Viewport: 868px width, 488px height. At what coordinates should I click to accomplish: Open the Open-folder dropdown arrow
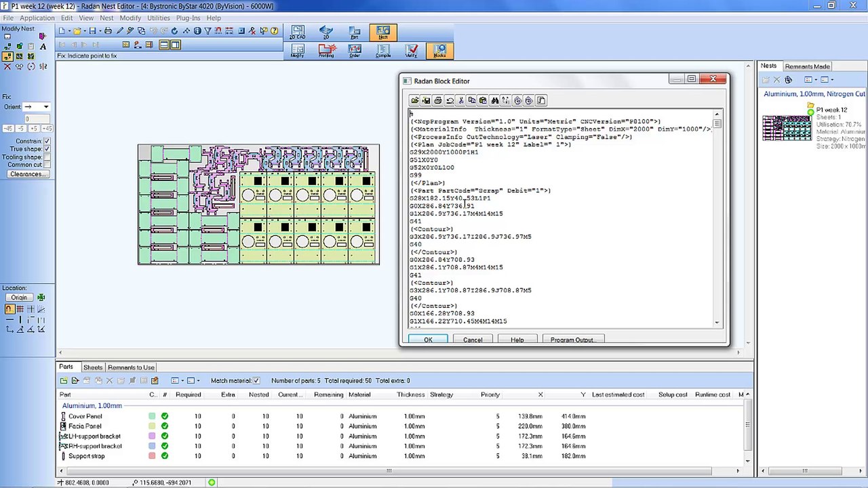(x=85, y=31)
